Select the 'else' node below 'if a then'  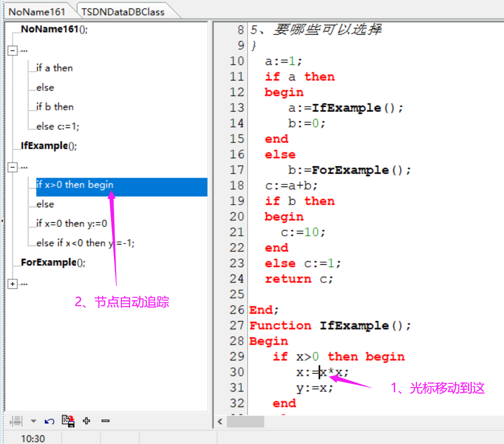coord(45,88)
